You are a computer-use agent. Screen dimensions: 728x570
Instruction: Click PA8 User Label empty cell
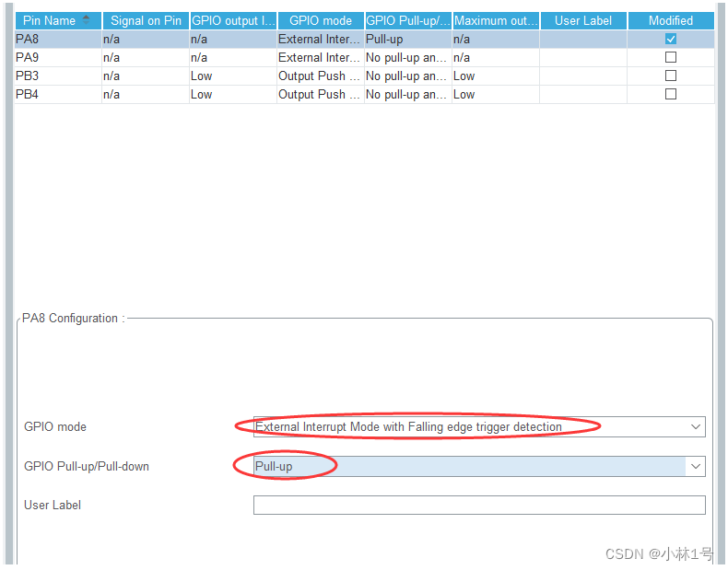pos(583,40)
